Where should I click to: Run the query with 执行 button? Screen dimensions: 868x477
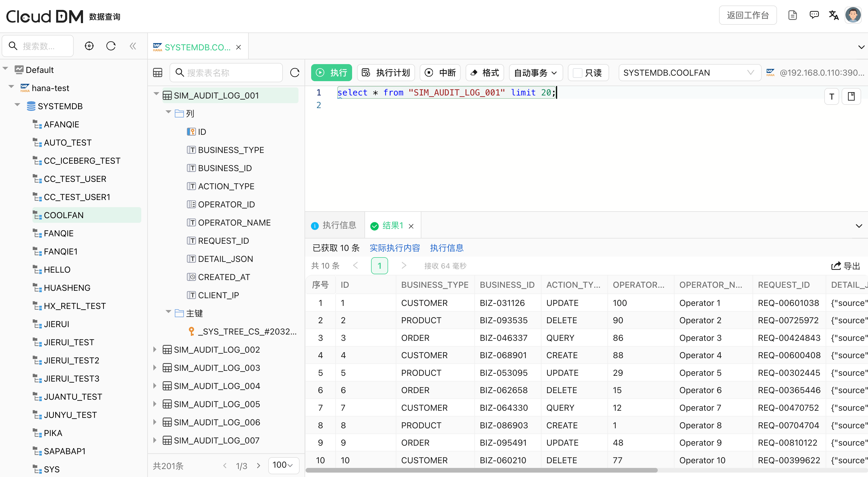tap(331, 73)
